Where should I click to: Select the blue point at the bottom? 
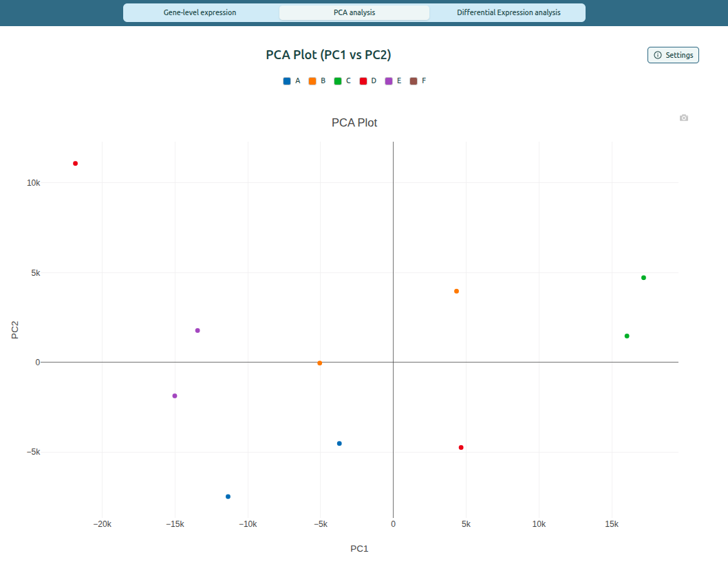click(x=228, y=495)
